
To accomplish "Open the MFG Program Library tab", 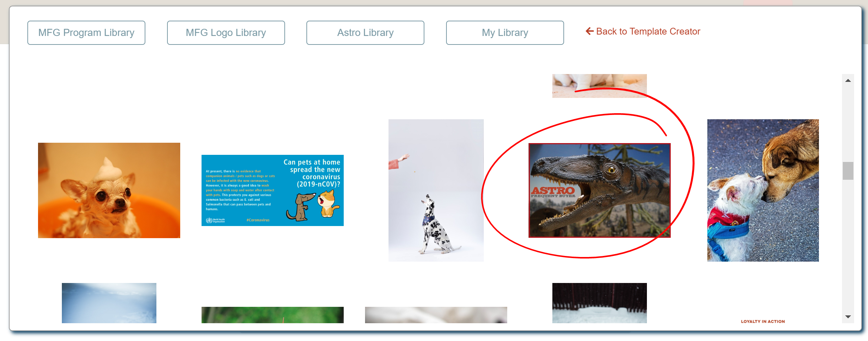I will pos(86,33).
